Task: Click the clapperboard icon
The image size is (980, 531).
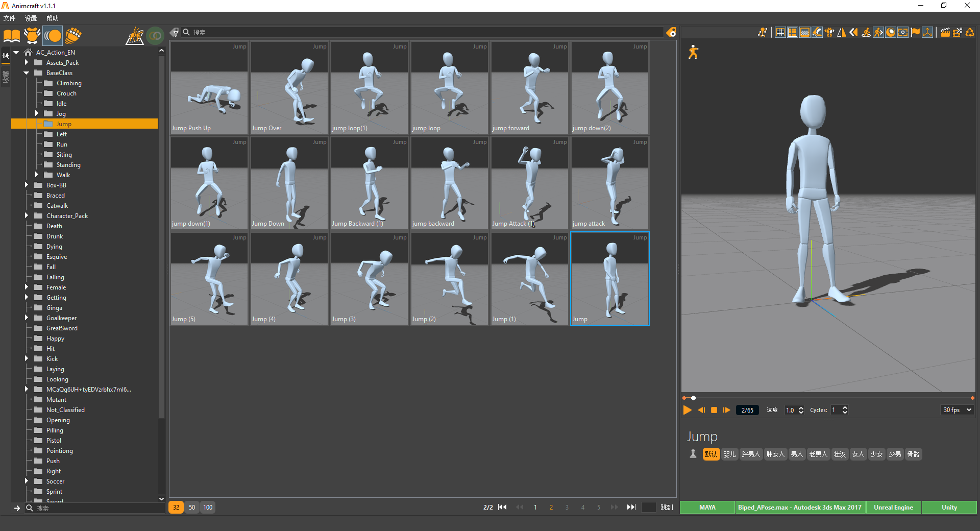Action: tap(945, 32)
